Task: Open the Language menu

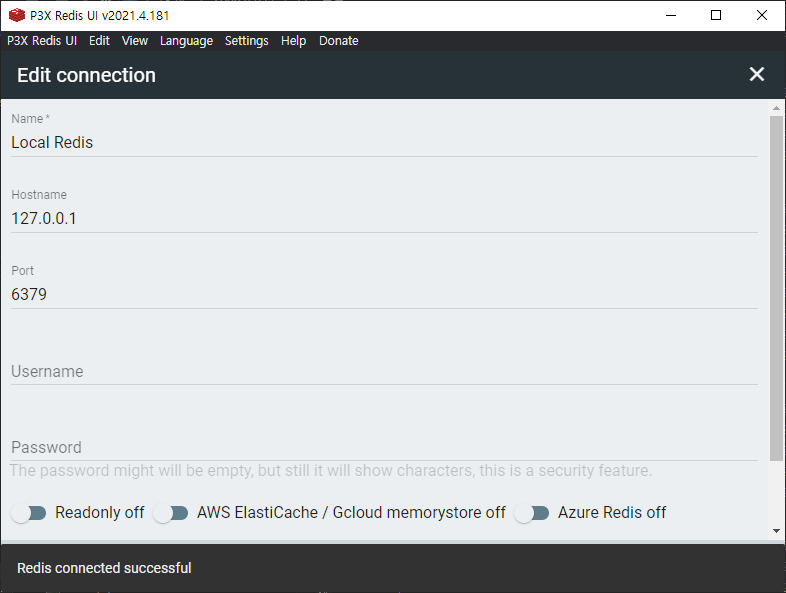Action: point(186,41)
